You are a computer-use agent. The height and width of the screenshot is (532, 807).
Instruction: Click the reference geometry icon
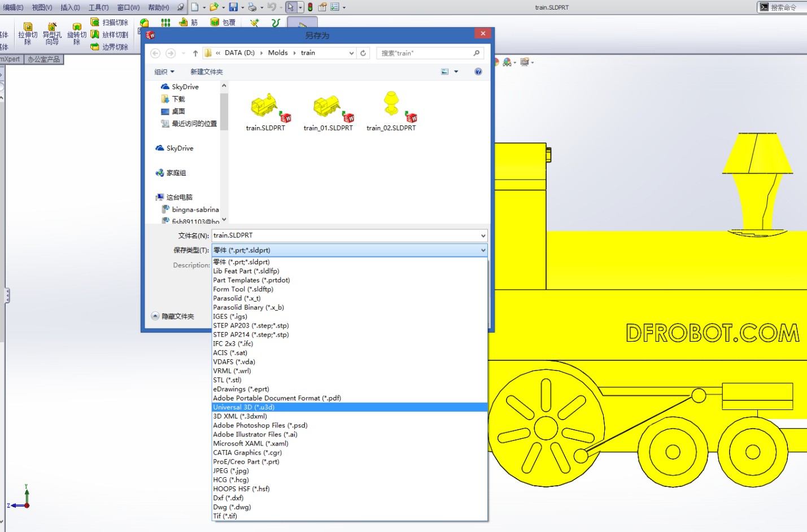[x=255, y=23]
